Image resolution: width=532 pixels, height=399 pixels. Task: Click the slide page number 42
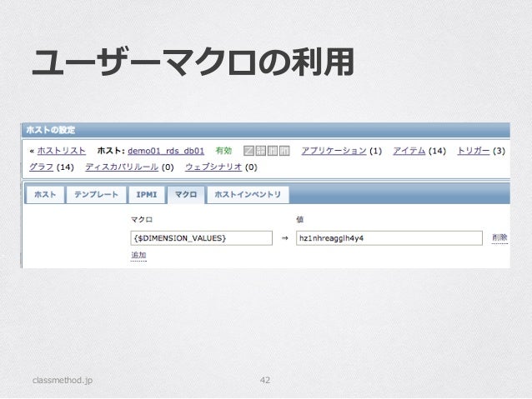point(265,380)
